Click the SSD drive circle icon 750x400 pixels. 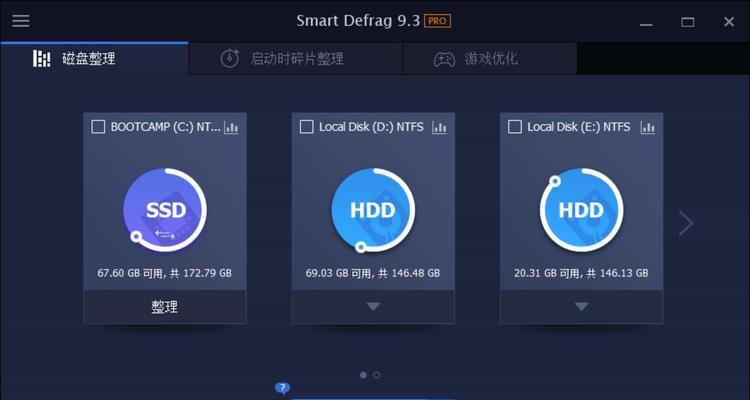165,210
